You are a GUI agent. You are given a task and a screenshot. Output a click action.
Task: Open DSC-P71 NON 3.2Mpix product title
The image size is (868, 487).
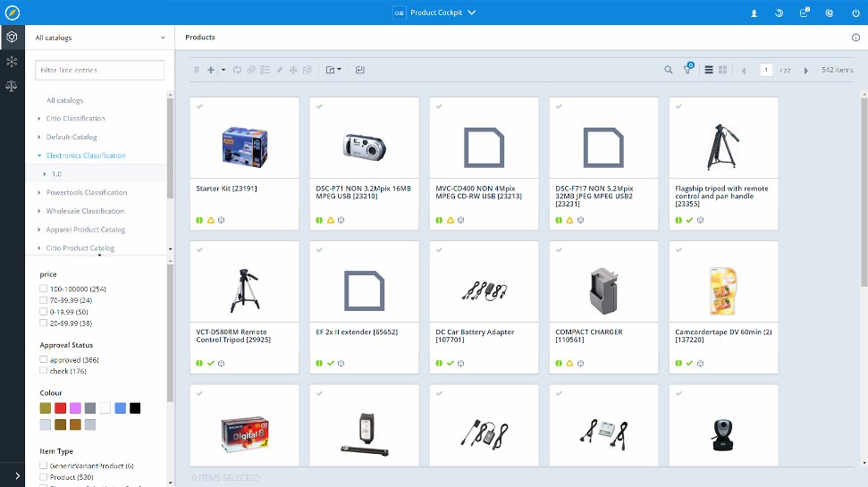pos(363,192)
